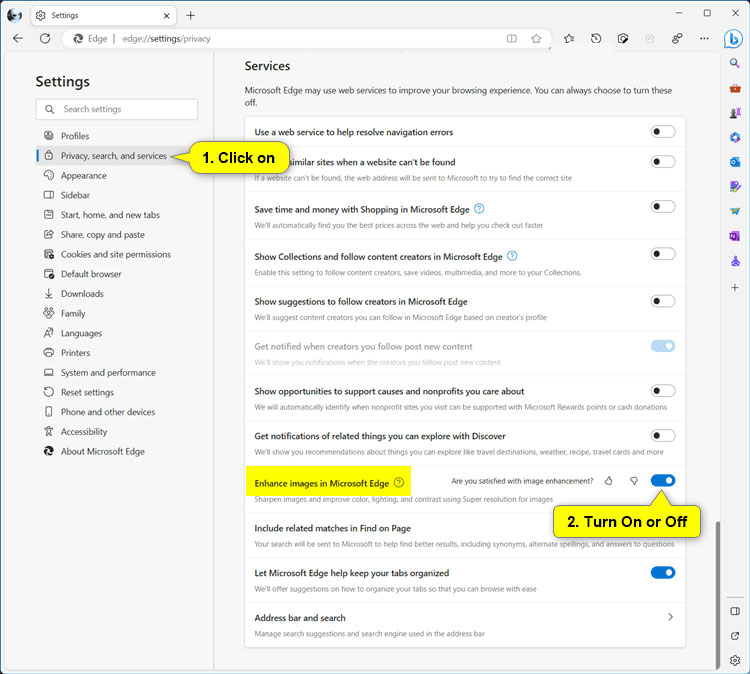The height and width of the screenshot is (674, 750).
Task: Open split screen icon in address bar
Action: pos(511,39)
